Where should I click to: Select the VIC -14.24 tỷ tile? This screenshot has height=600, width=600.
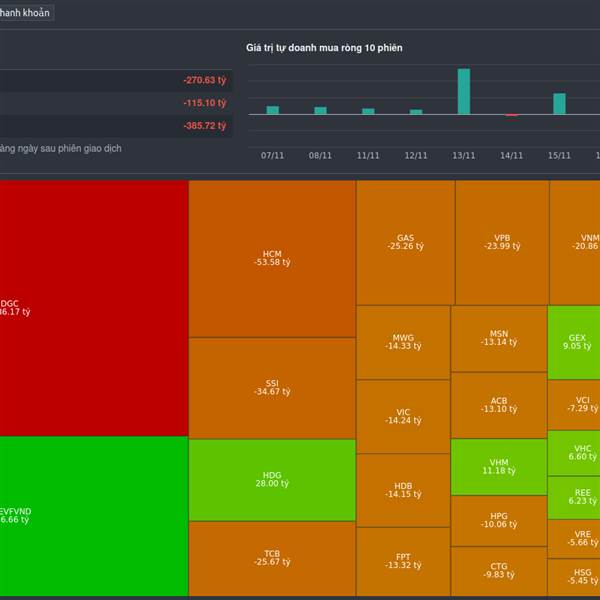pos(403,416)
